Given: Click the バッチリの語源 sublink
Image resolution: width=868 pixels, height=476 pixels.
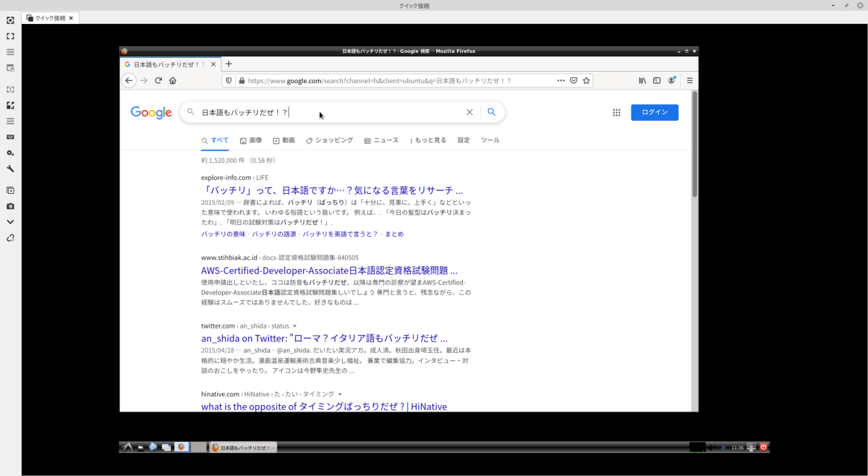Looking at the screenshot, I should point(275,234).
